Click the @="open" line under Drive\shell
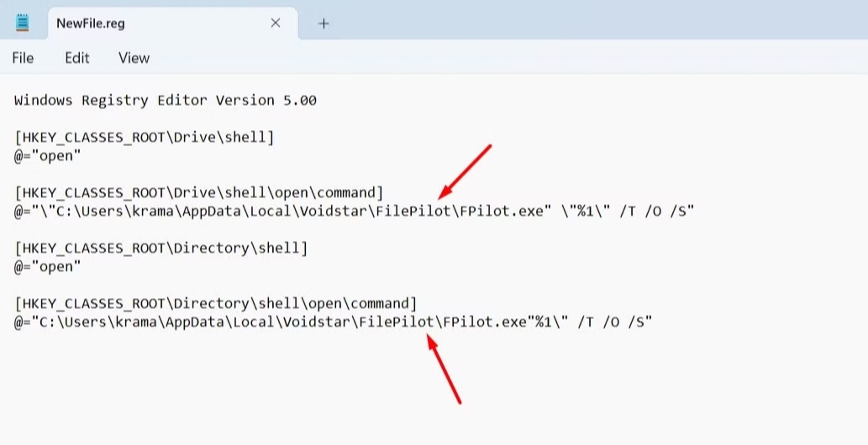 point(48,156)
